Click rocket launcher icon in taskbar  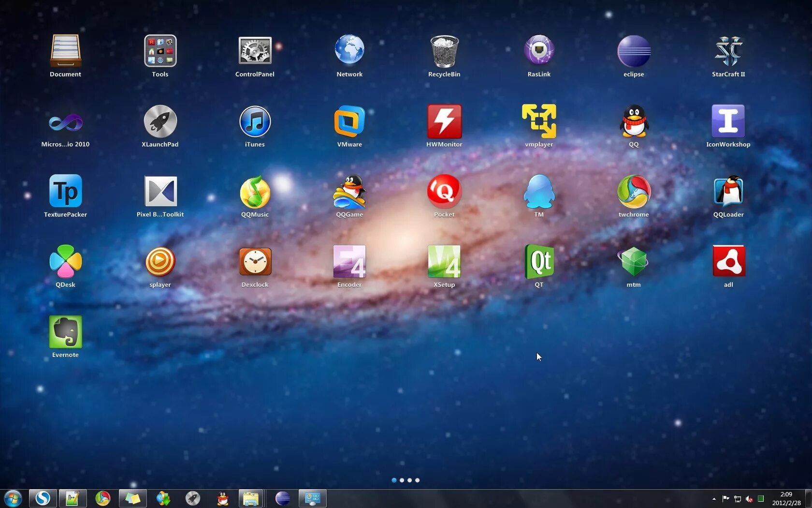coord(192,498)
